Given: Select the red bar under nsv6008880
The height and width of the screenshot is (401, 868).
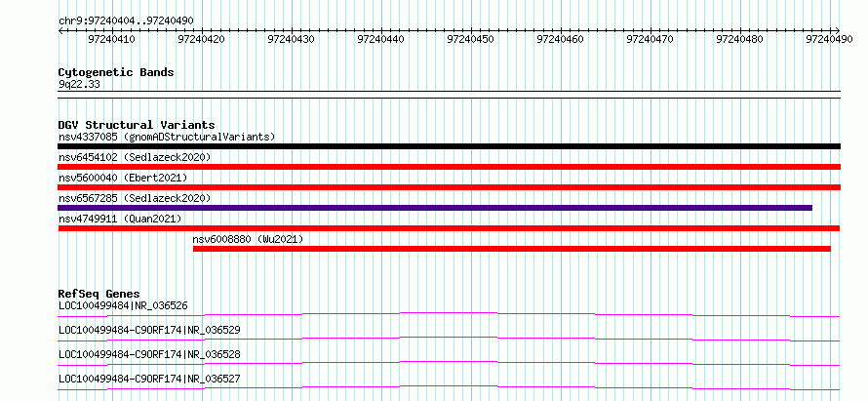Looking at the screenshot, I should pos(512,249).
